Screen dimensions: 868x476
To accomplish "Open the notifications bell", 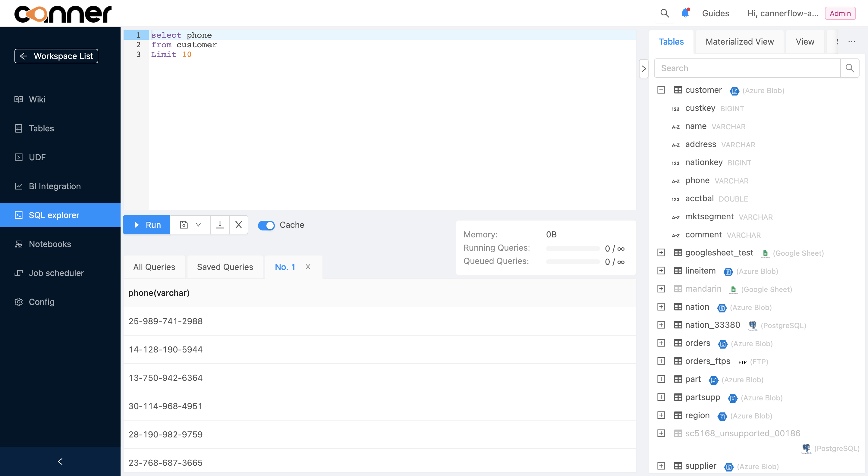I will tap(685, 13).
